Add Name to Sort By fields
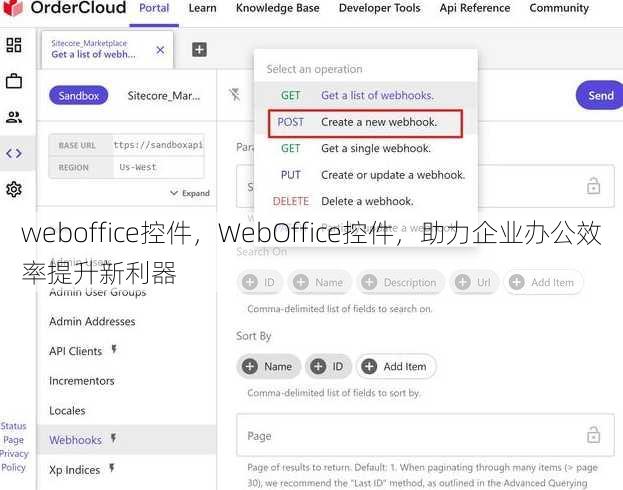 (x=269, y=366)
